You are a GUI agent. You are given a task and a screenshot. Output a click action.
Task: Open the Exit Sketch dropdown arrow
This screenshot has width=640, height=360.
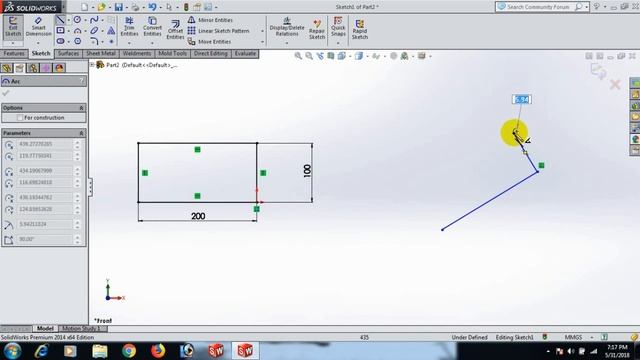point(13,43)
